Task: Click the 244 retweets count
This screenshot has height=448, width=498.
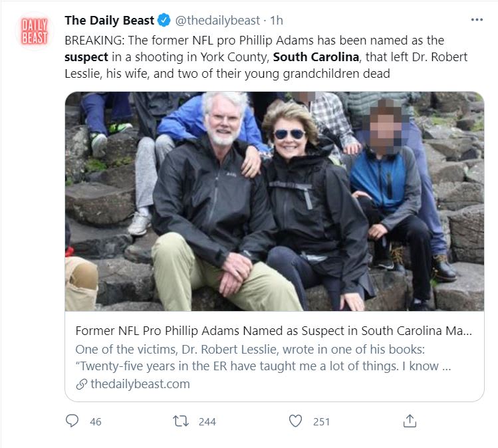Action: coord(207,421)
